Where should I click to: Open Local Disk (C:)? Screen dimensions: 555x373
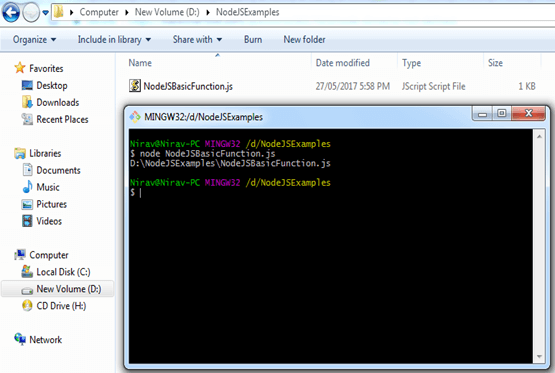pos(63,272)
